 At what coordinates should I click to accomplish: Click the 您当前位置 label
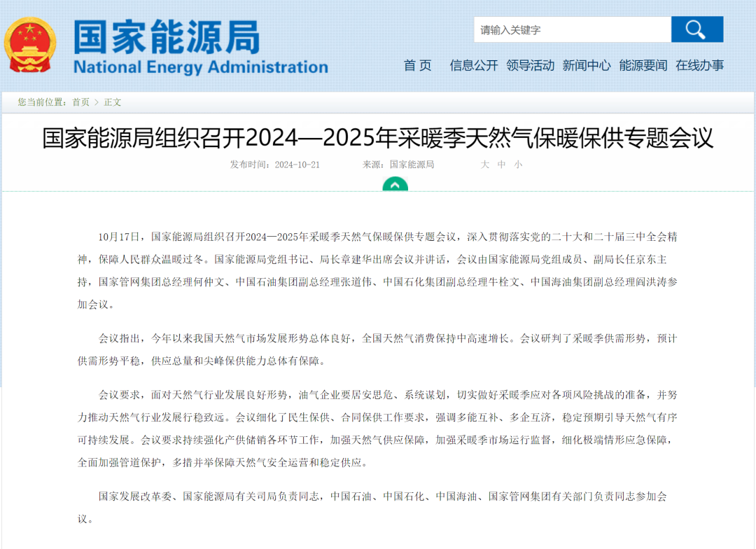[x=43, y=102]
